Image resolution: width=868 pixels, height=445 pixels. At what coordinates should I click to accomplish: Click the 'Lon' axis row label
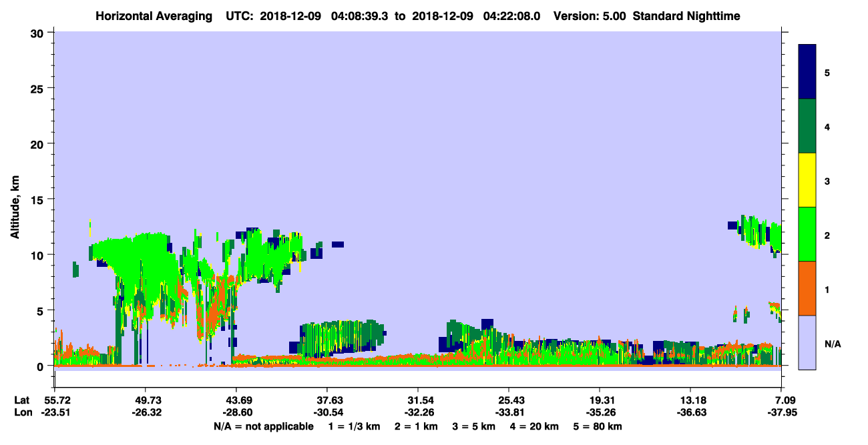pos(22,413)
